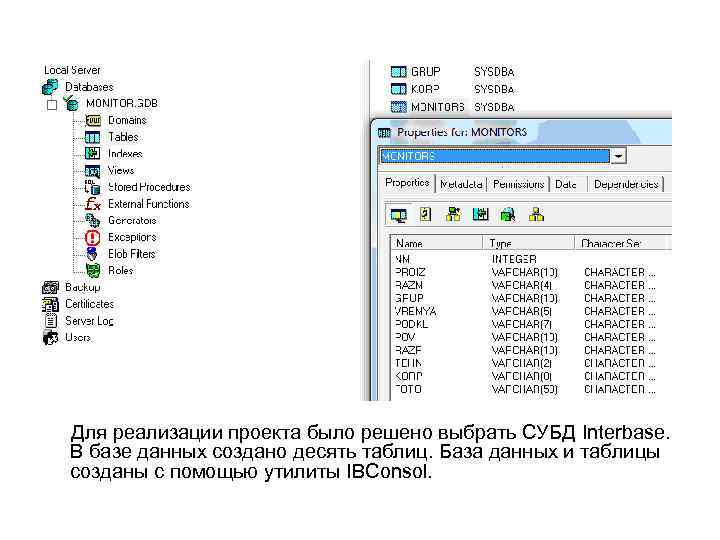The image size is (720, 540).
Task: Open the Domains tree item
Action: [x=127, y=120]
